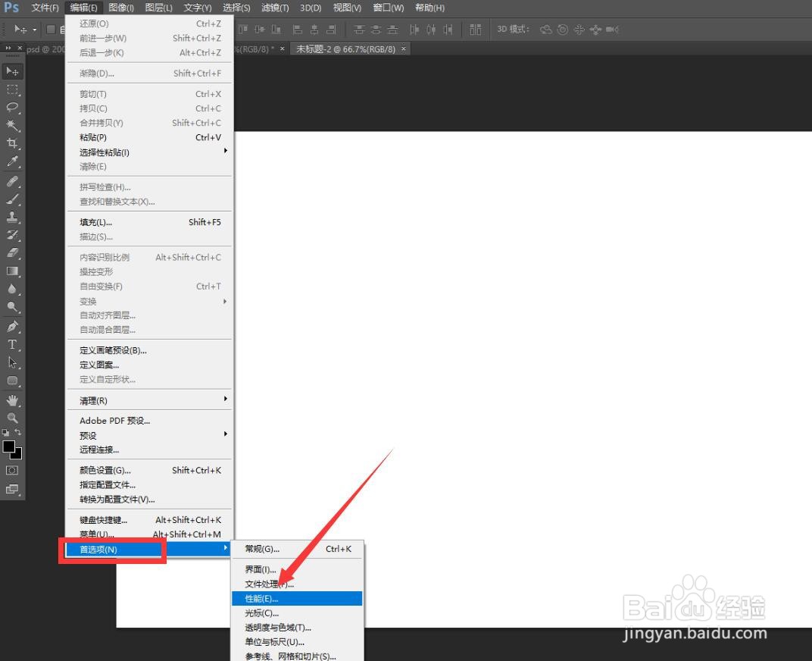Select the Zoom tool in the toolbox

[x=12, y=418]
